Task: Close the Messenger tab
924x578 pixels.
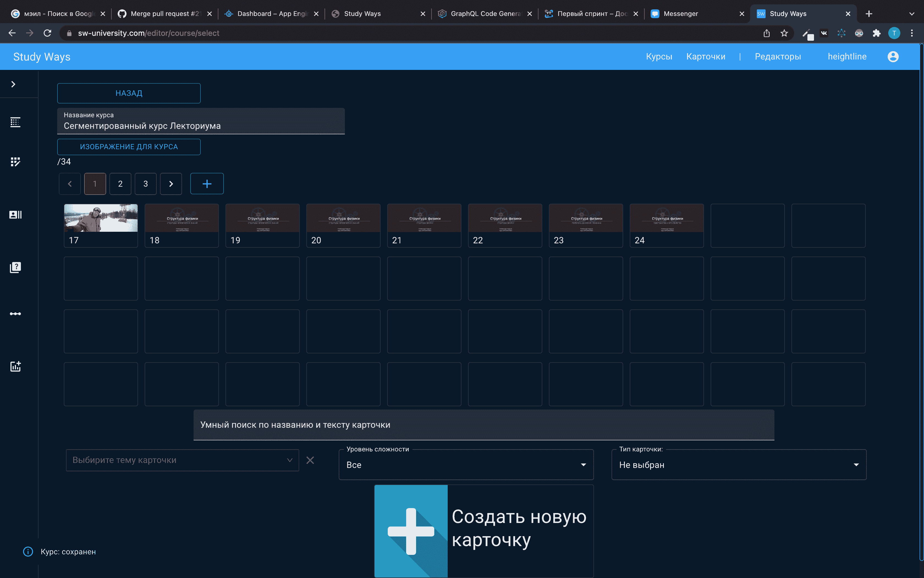Action: point(742,14)
